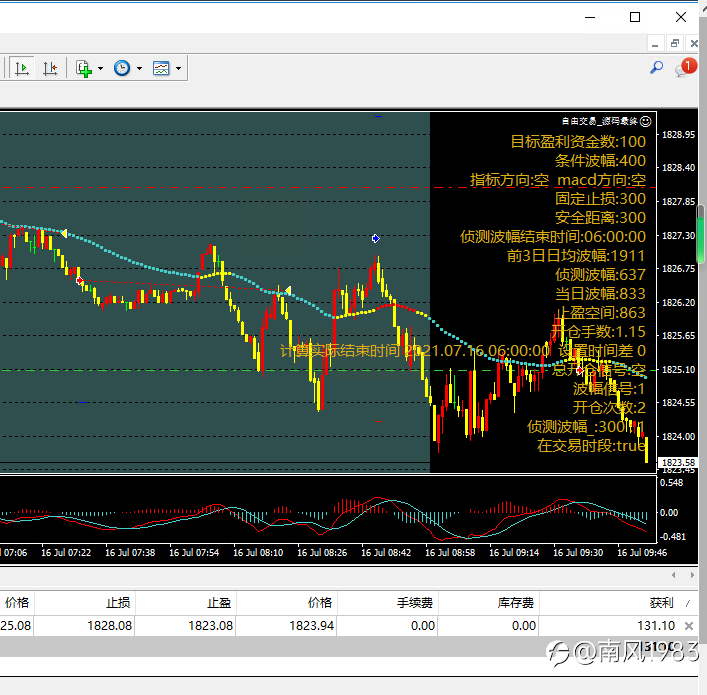Click the Expert Advisor smiley face icon
The height and width of the screenshot is (695, 707).
coord(646,121)
